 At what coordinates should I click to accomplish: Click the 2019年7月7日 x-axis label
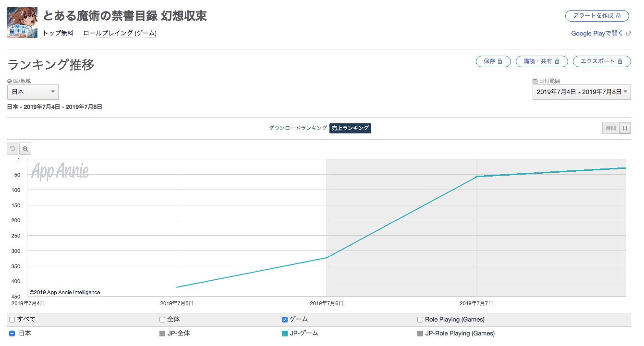[x=476, y=303]
